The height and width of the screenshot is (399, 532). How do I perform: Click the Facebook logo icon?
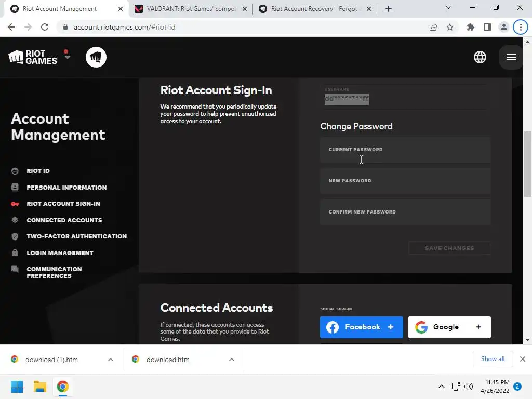coord(332,327)
